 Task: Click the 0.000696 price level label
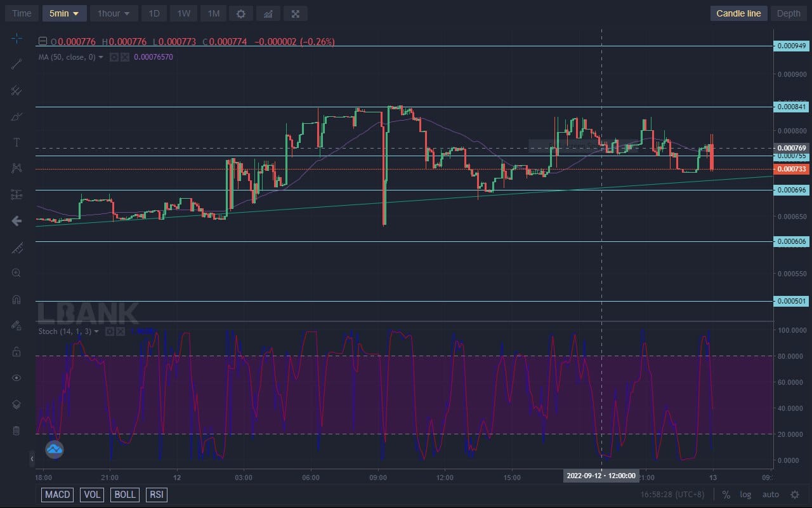click(x=791, y=190)
